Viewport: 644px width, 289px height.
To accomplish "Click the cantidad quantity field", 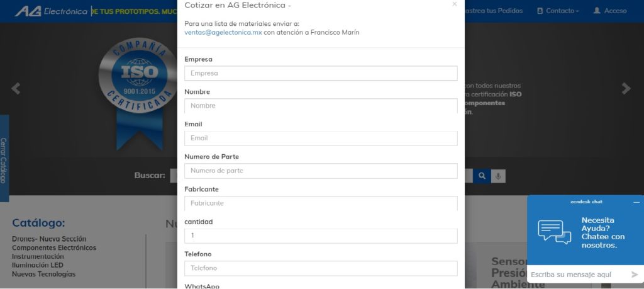I will pyautogui.click(x=321, y=235).
